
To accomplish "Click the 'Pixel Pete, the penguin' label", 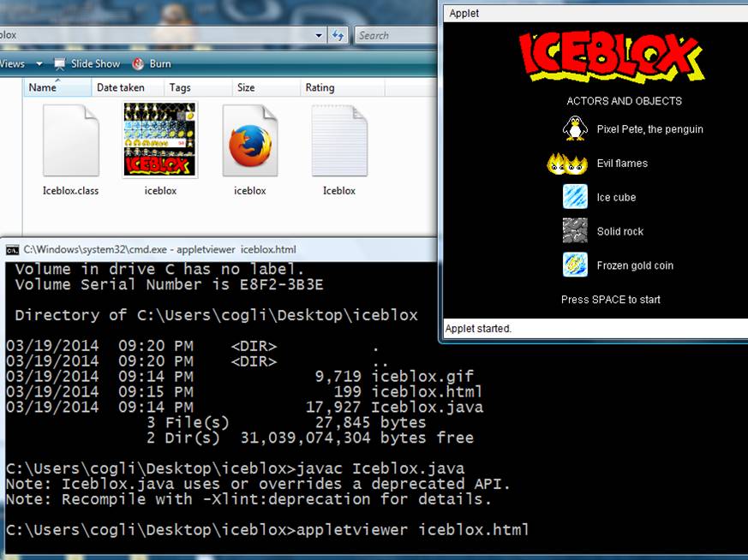I will (649, 129).
